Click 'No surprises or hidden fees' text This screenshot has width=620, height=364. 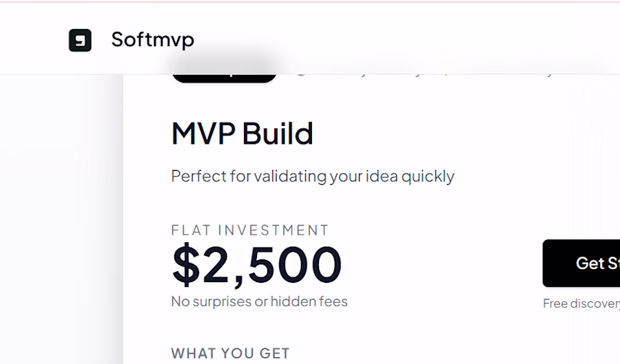[259, 301]
